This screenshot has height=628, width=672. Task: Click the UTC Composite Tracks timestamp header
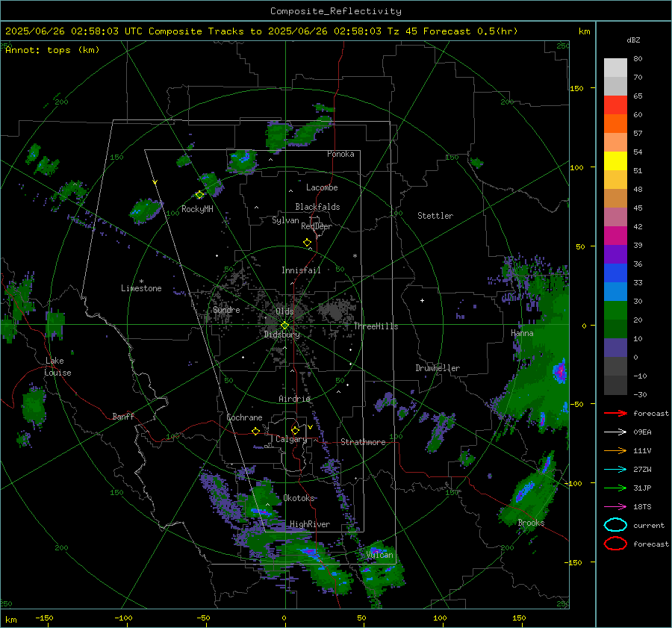click(261, 31)
